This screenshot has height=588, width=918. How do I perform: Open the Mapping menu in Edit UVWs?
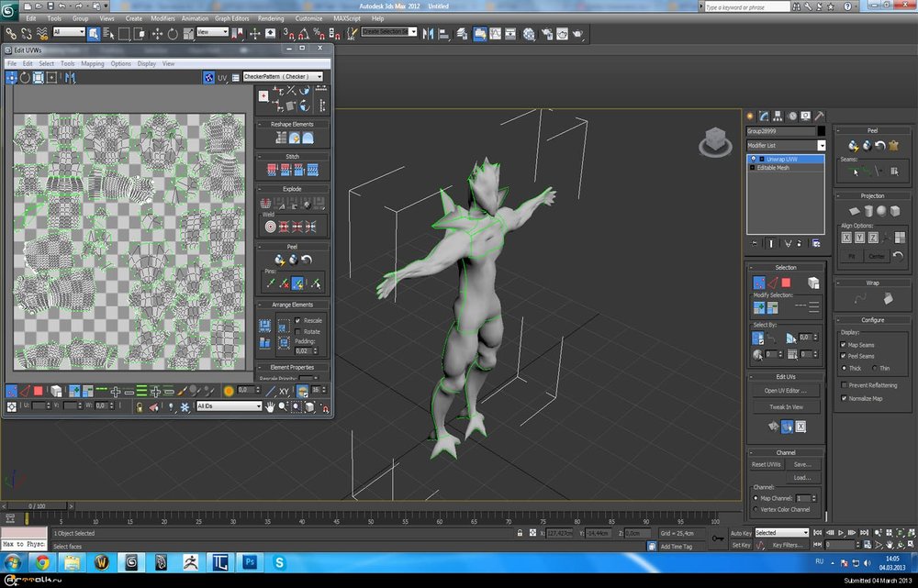(x=93, y=64)
